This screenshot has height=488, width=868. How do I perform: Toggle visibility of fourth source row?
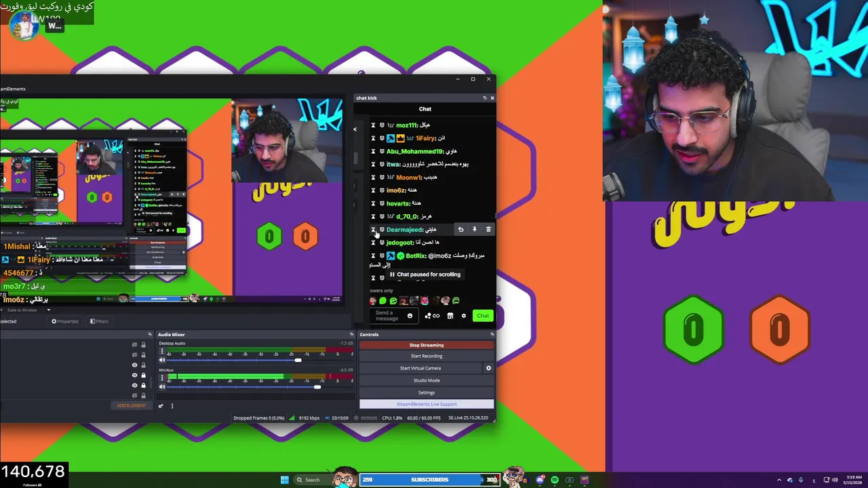(134, 375)
